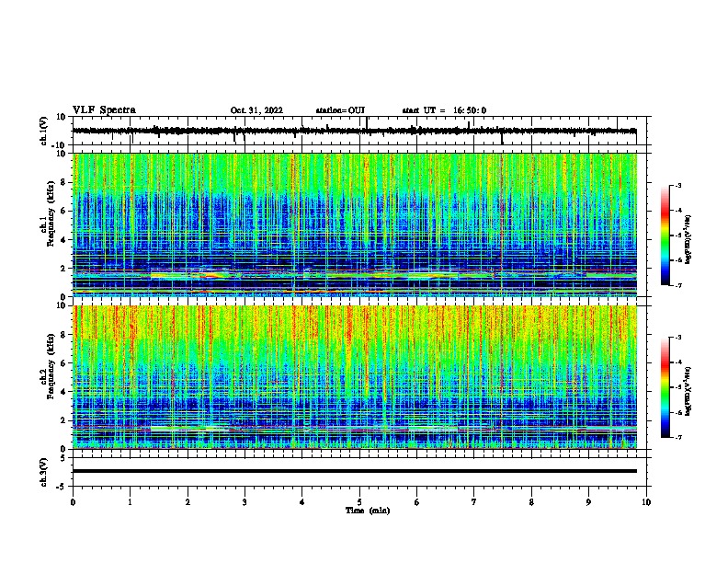Viewport: 728px width, 563px height.
Task: Click inside the ch.2 spectrogram panel
Action: pos(355,377)
